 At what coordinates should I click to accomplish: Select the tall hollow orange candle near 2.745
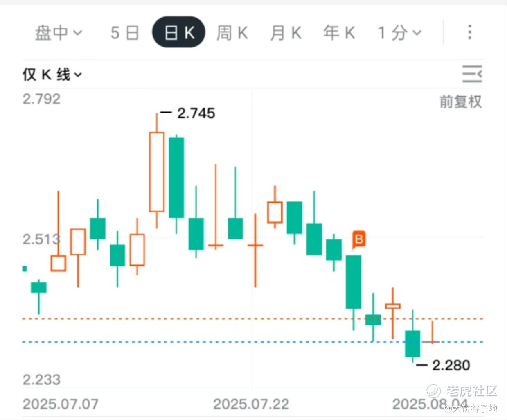(x=157, y=172)
